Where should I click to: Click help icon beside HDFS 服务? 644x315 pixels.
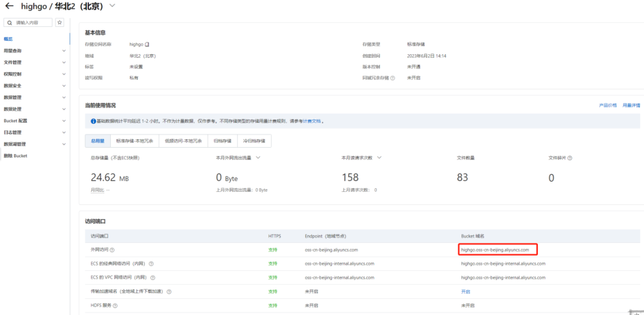coord(115,305)
